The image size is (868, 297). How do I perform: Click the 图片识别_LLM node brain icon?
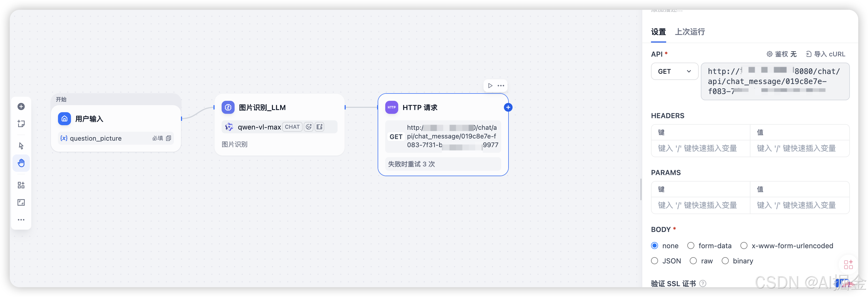pos(228,108)
